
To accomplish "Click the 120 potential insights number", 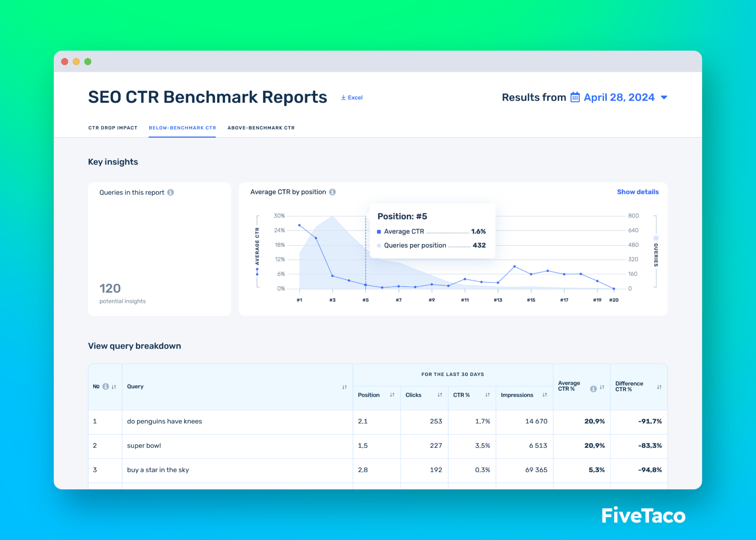I will (x=110, y=288).
